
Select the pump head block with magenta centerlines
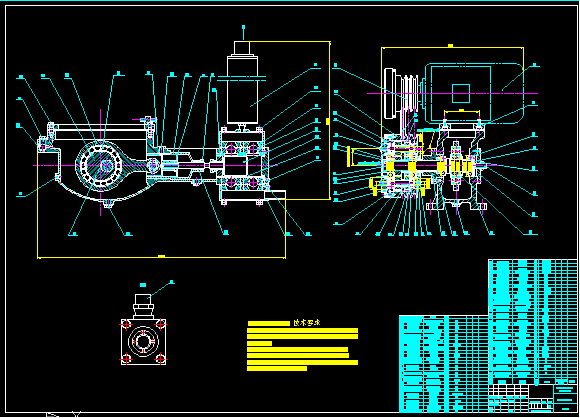point(243,165)
